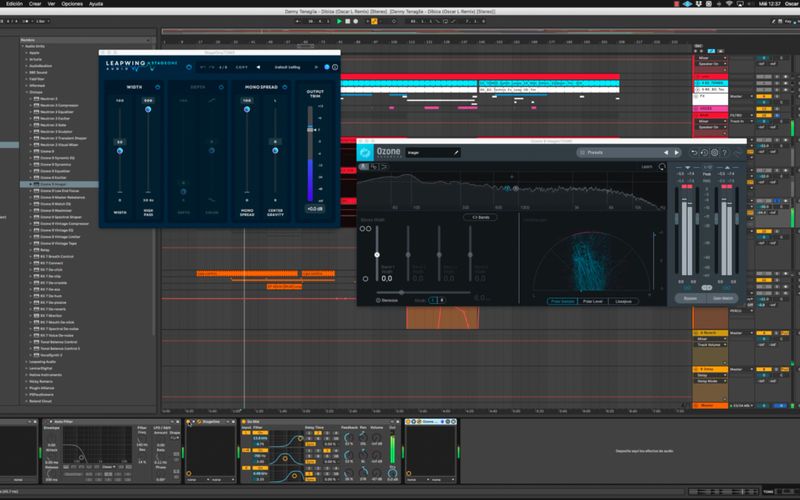Collapse the iZotope folder in browser
Image resolution: width=800 pixels, height=500 pixels.
click(x=27, y=92)
